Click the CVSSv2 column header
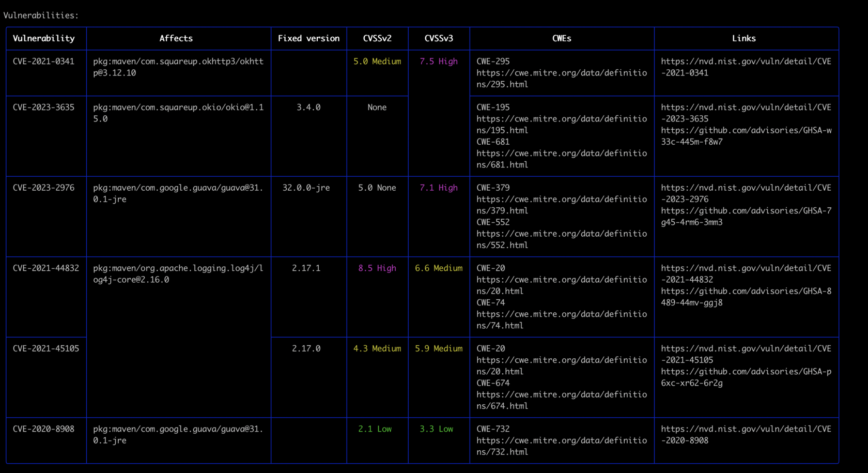Viewport: 868px width, 473px height. (x=377, y=38)
